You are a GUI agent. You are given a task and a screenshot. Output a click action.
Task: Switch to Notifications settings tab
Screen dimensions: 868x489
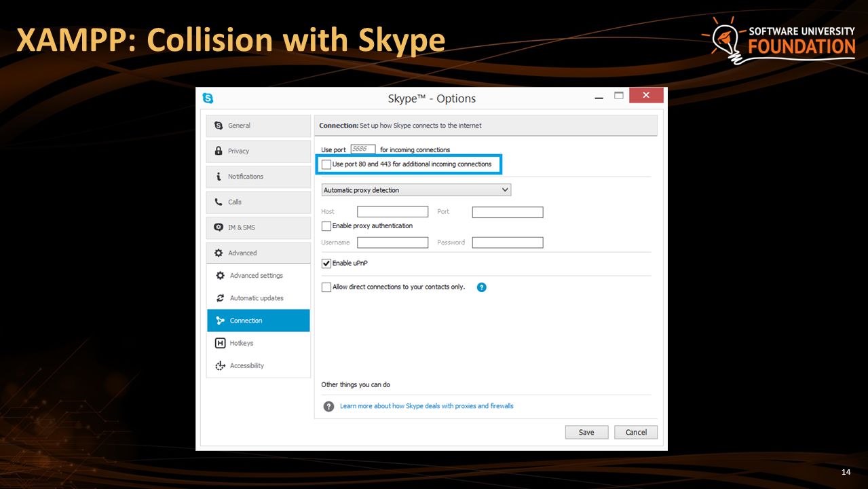click(x=259, y=177)
